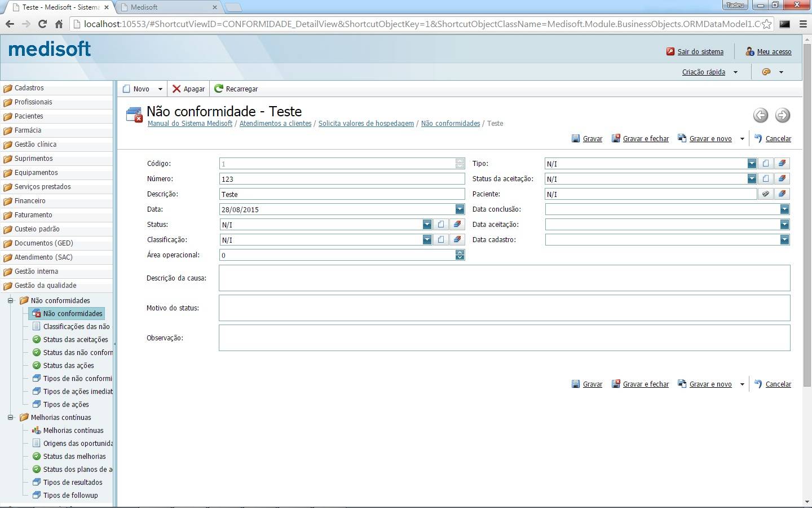This screenshot has height=508, width=812.
Task: Bookmark page with star icon
Action: tap(767, 24)
